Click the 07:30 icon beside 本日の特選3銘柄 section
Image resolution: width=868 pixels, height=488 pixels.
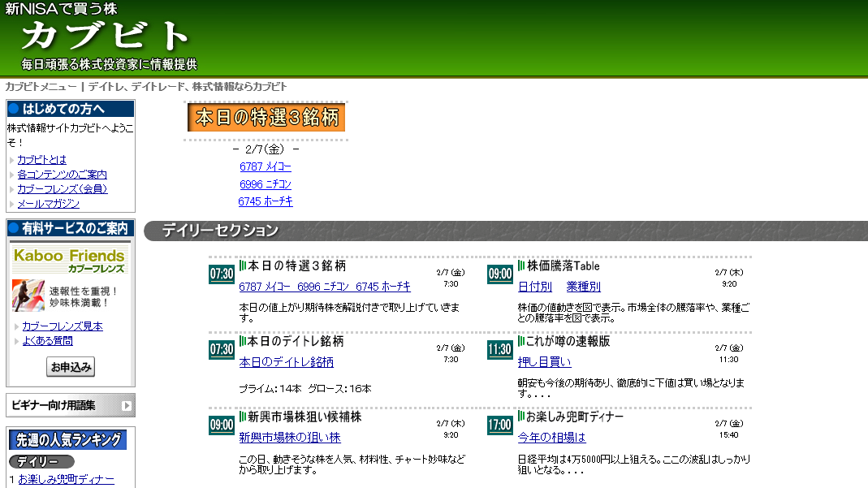coord(222,274)
